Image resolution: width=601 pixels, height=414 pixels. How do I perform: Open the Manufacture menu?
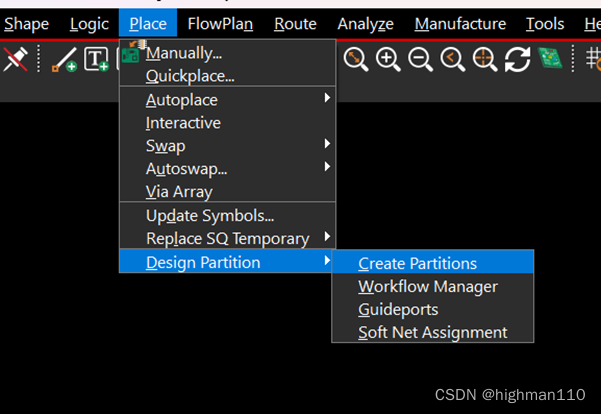(460, 24)
